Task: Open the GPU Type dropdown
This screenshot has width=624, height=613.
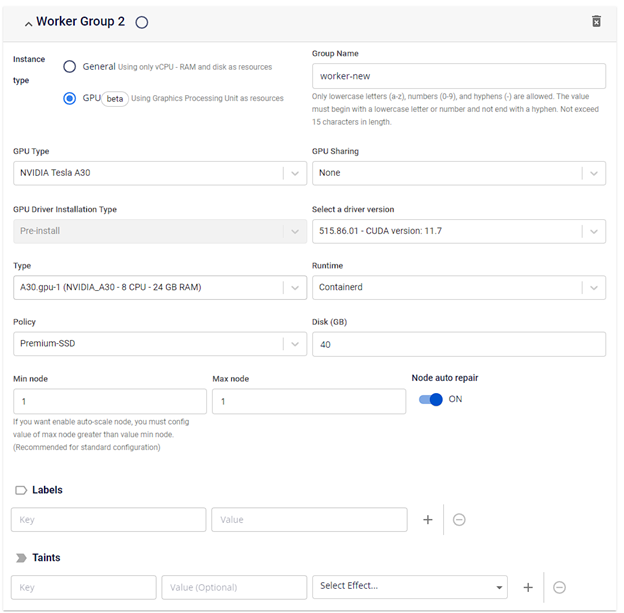Action: 159,173
